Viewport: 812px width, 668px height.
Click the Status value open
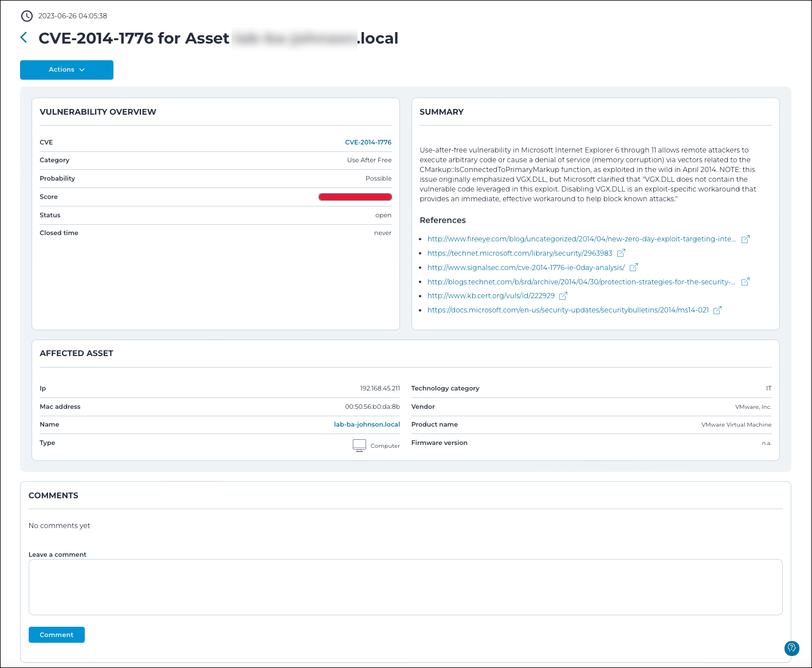tap(383, 215)
